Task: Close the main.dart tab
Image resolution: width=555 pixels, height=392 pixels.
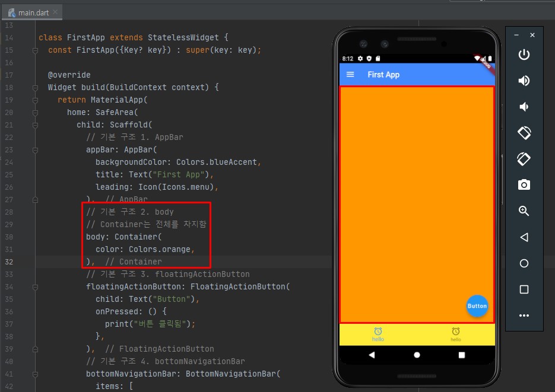Action: [55, 12]
